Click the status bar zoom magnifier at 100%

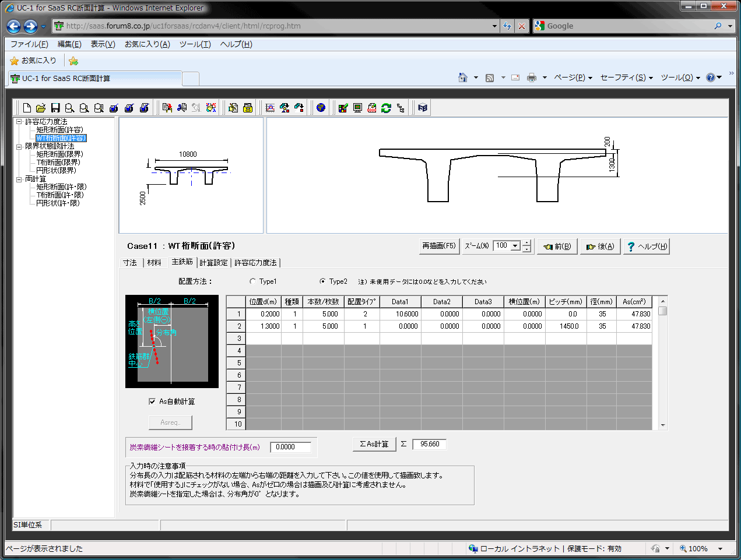tap(683, 549)
